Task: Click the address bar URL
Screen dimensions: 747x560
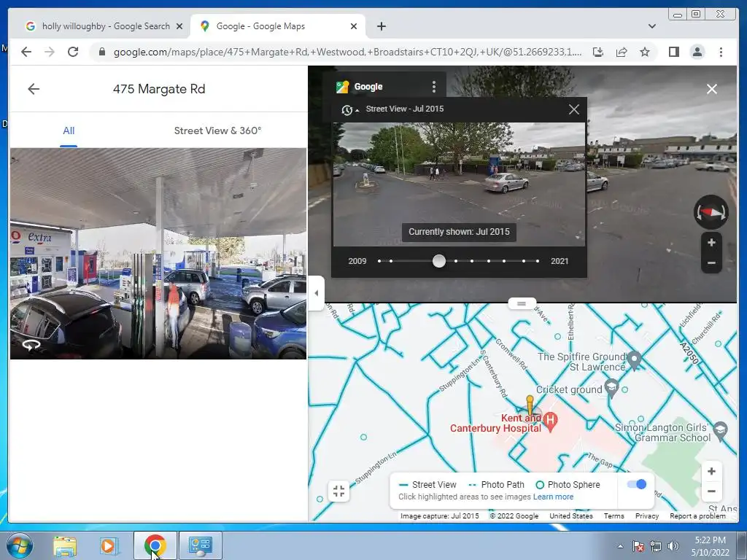Action: pos(347,52)
